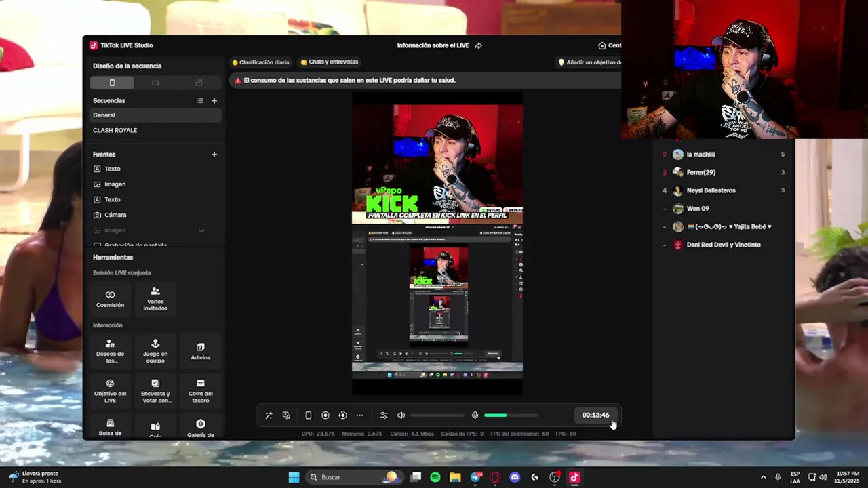The image size is (868, 488).
Task: Click Añadir un objetivo button
Action: [x=589, y=62]
